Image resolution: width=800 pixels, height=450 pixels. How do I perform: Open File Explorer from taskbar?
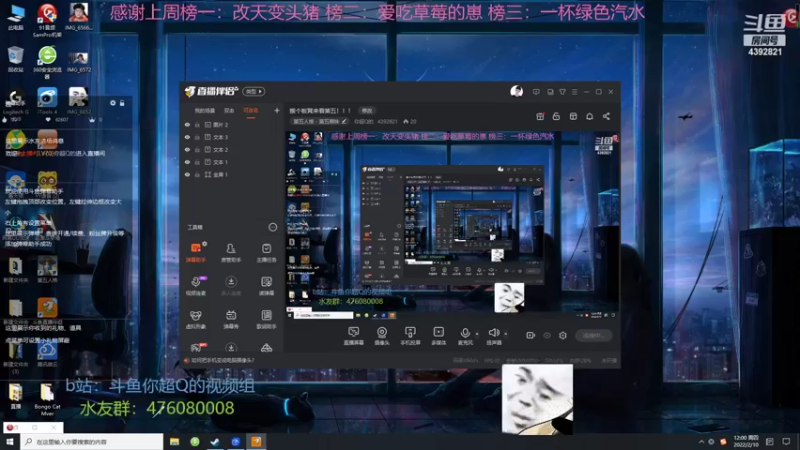174,442
